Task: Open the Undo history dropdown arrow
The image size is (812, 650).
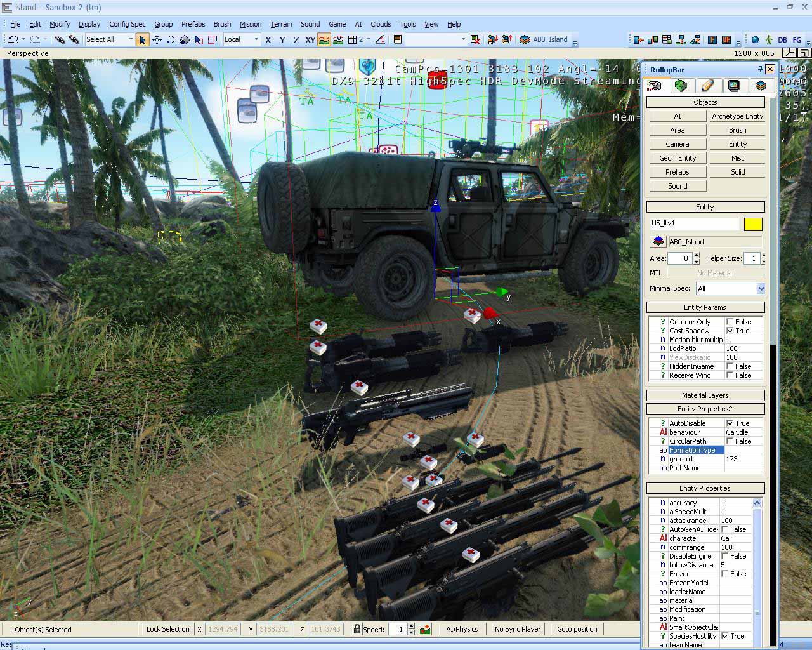Action: [x=23, y=39]
